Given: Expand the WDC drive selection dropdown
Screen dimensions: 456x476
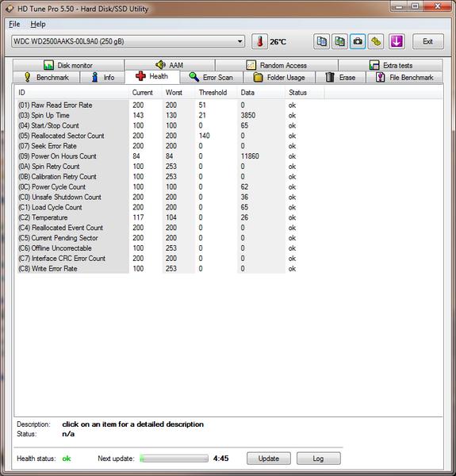Looking at the screenshot, I should [240, 41].
